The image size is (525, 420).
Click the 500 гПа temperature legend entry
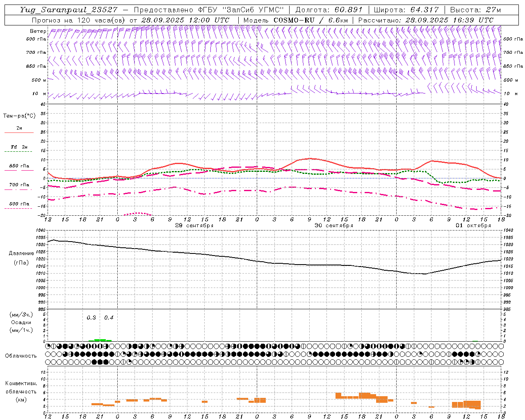19,204
